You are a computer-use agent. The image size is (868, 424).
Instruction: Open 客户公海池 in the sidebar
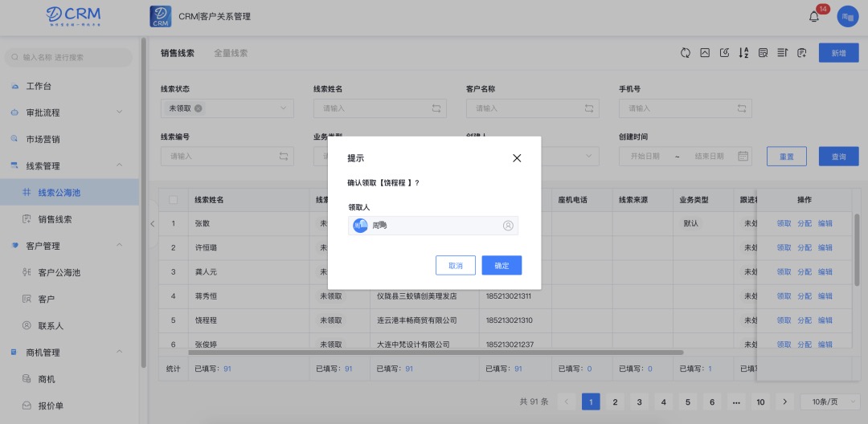click(59, 272)
